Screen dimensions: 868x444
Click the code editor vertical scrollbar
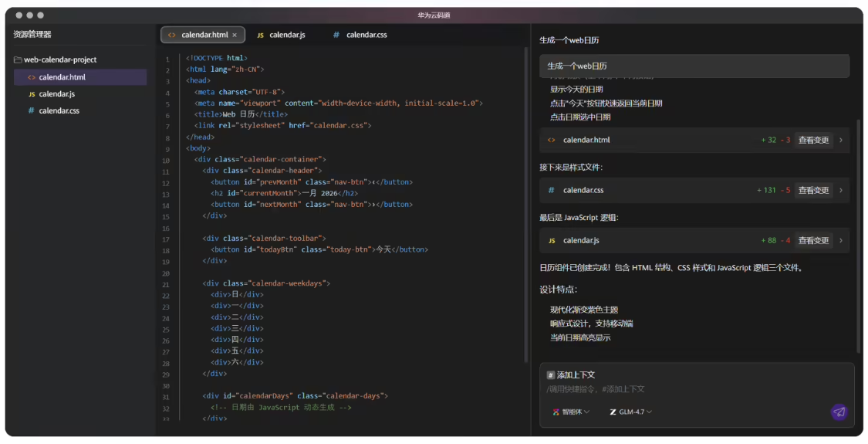pyautogui.click(x=526, y=205)
